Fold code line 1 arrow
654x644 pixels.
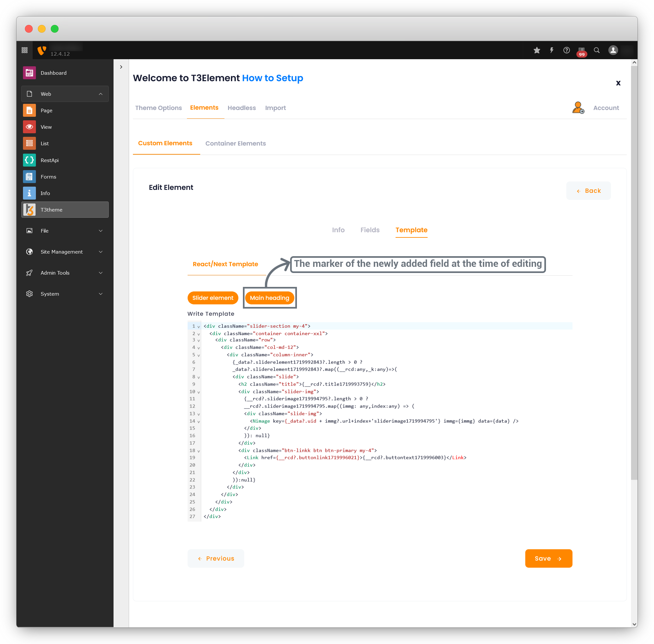199,327
